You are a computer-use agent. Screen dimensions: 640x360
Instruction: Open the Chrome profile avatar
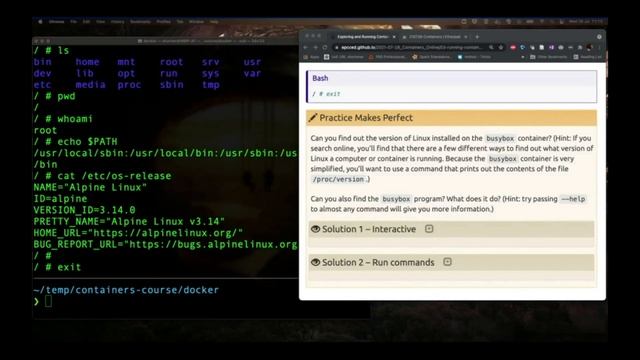(589, 47)
